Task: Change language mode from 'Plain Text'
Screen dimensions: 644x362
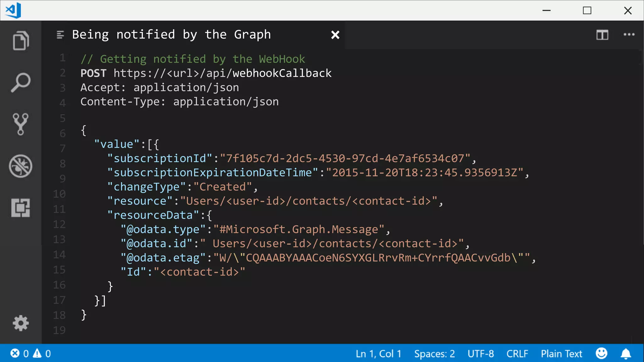Action: click(x=561, y=354)
